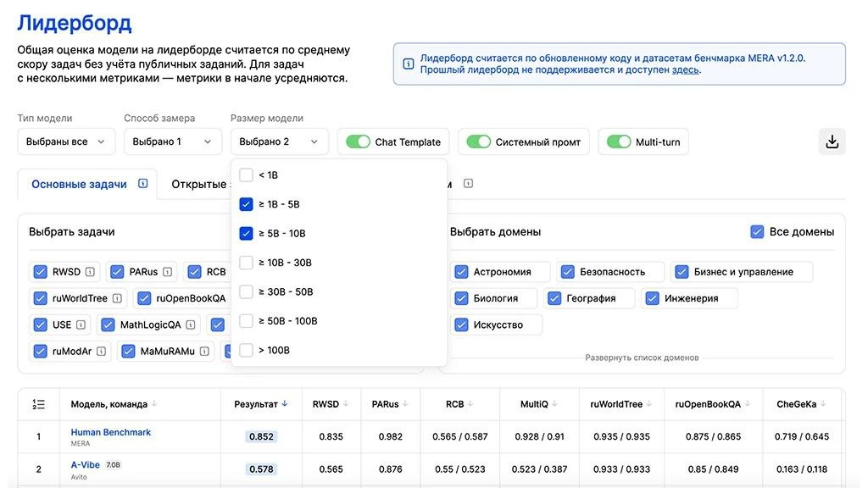
Task: Check the < 1B model size option
Action: click(247, 175)
